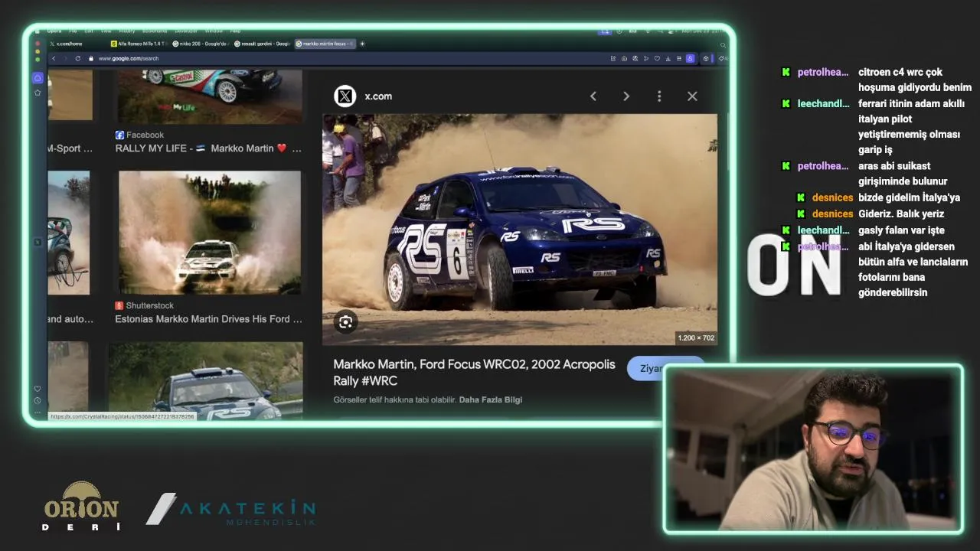Open the three-dot menu in preview panel

[659, 96]
